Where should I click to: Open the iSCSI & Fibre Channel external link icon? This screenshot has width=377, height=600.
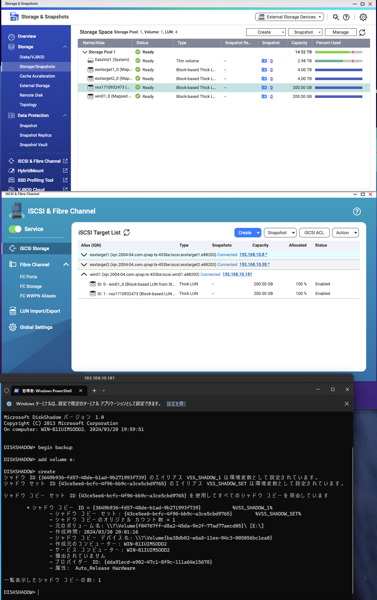(65, 161)
